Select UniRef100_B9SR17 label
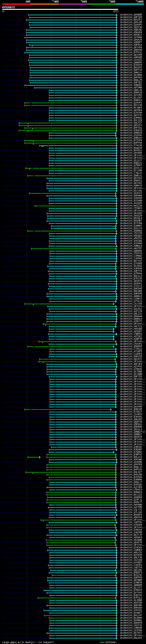 point(131,35)
